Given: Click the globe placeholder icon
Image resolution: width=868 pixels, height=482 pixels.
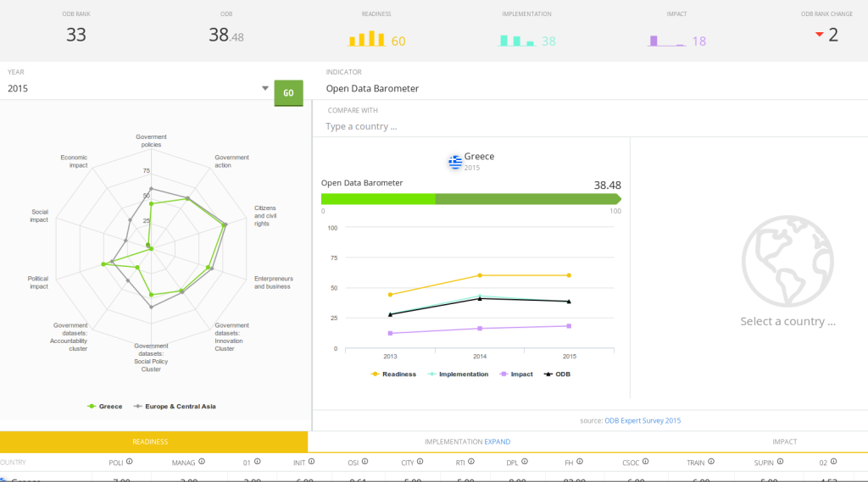Looking at the screenshot, I should pos(787,261).
